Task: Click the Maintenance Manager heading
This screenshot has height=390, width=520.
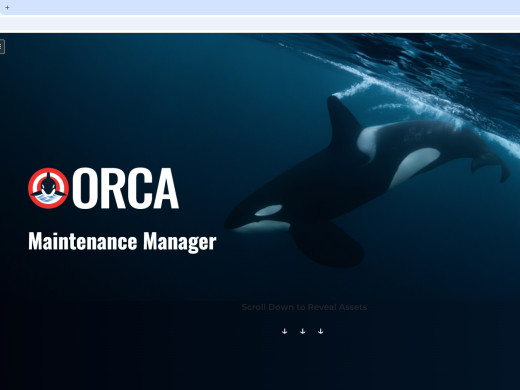Action: pyautogui.click(x=122, y=242)
